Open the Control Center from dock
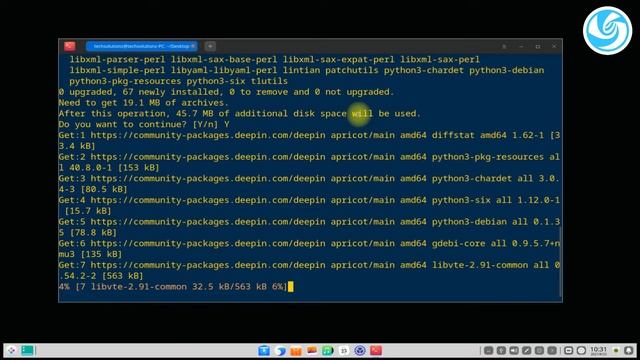The width and height of the screenshot is (640, 360). (x=360, y=350)
